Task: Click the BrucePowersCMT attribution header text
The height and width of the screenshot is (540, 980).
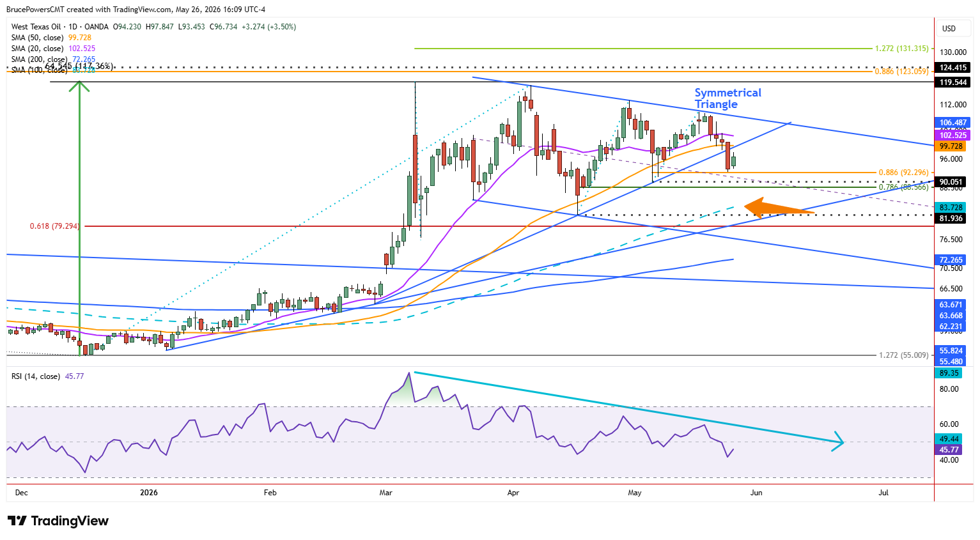Action: click(136, 10)
